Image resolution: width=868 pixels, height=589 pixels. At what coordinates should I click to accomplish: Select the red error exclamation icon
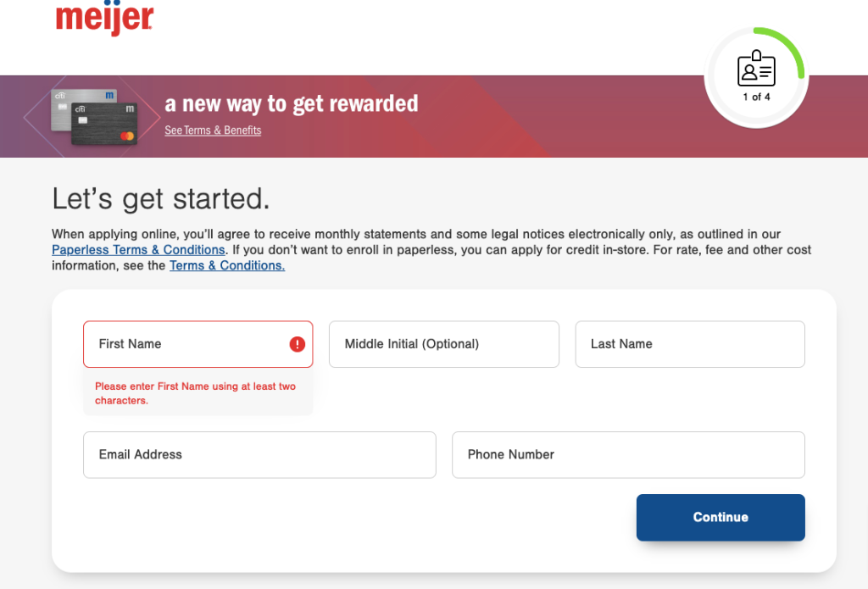[296, 343]
